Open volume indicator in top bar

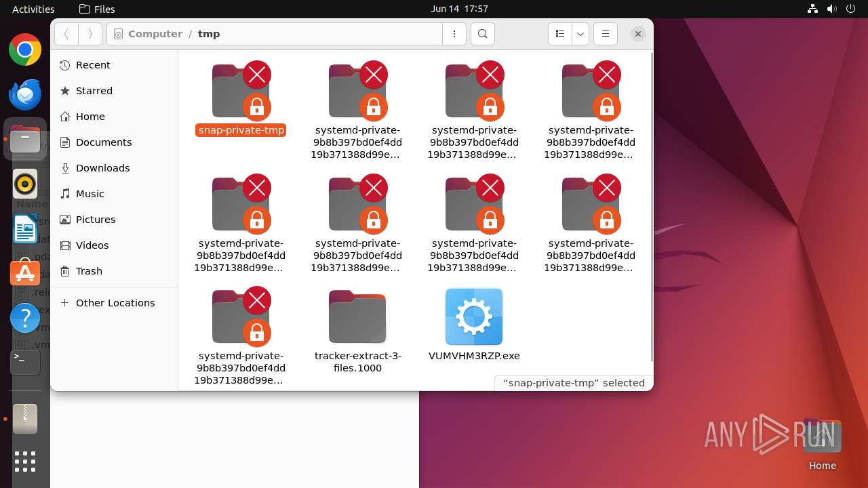[x=831, y=9]
